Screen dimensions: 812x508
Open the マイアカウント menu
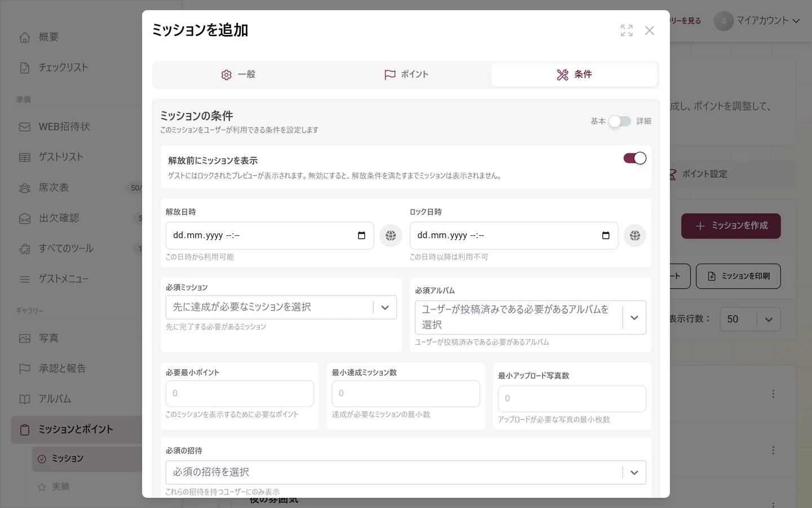point(757,21)
